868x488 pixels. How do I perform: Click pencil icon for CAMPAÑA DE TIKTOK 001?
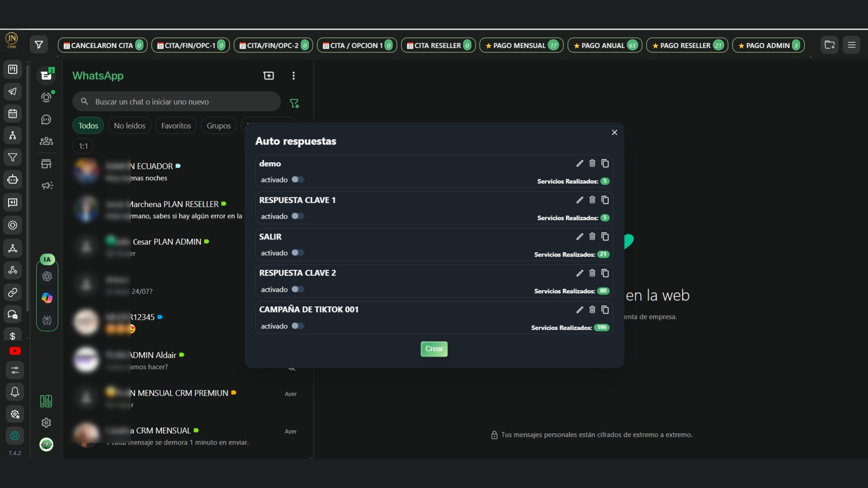(x=580, y=310)
